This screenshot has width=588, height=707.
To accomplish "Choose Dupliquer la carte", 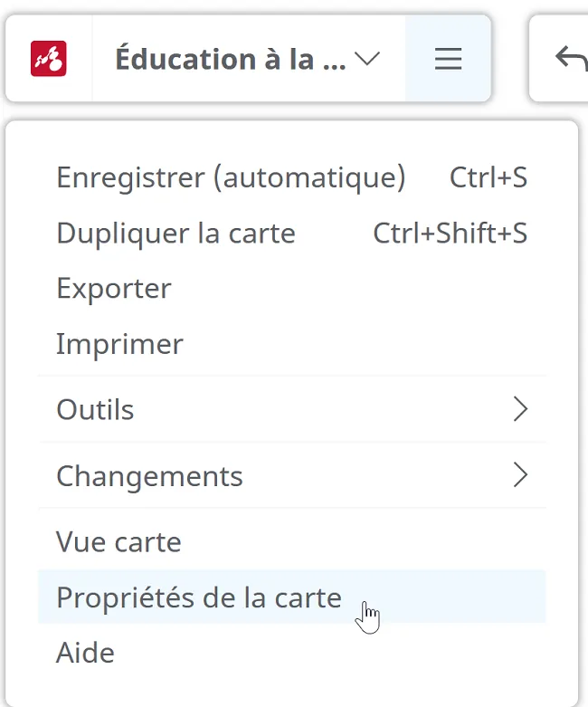I will (x=292, y=234).
